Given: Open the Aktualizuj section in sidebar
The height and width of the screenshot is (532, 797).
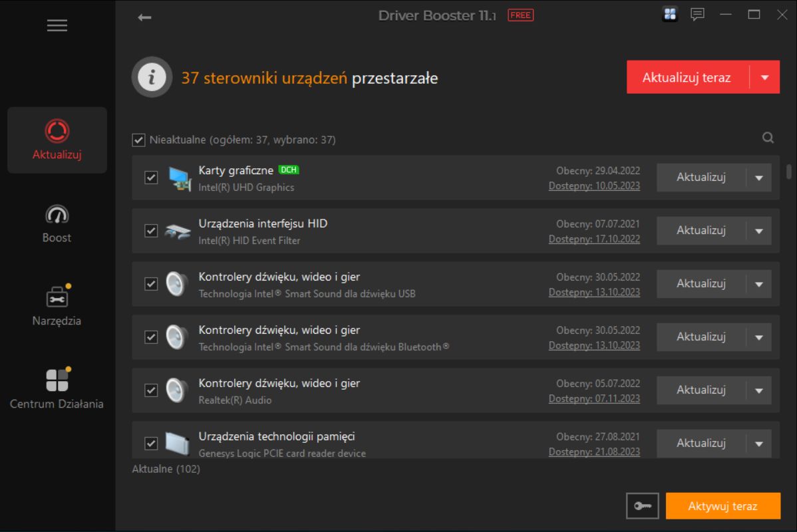Looking at the screenshot, I should [x=57, y=140].
